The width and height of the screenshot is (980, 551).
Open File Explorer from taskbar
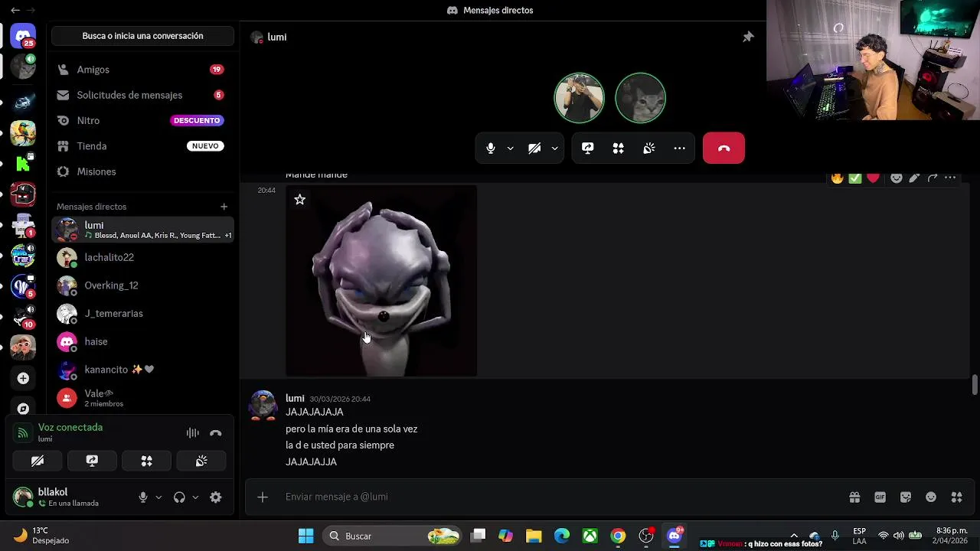534,536
